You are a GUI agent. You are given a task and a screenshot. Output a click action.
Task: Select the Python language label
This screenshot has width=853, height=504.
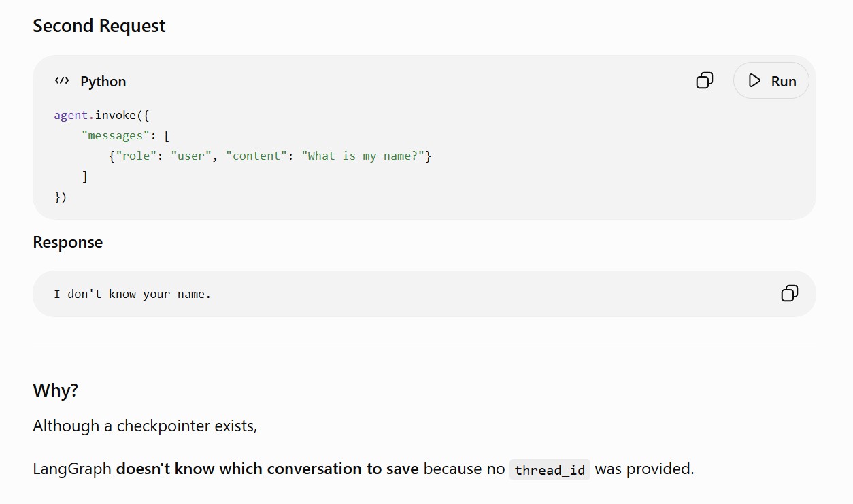click(x=103, y=81)
